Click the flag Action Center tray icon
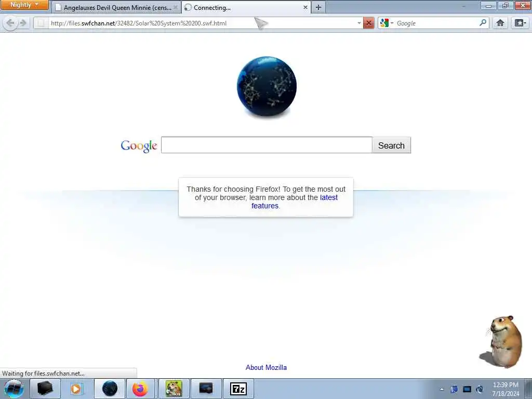Screen dimensions: 532x399 454,389
